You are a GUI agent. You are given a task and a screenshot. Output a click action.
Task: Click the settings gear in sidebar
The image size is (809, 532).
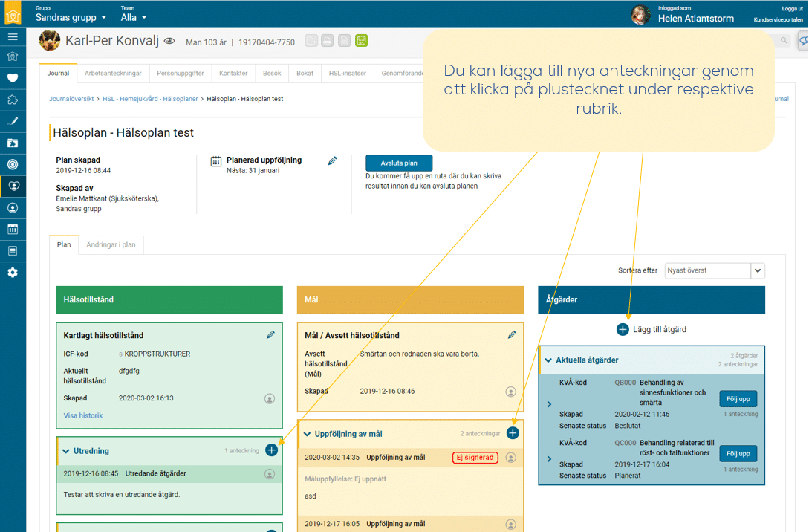(13, 273)
